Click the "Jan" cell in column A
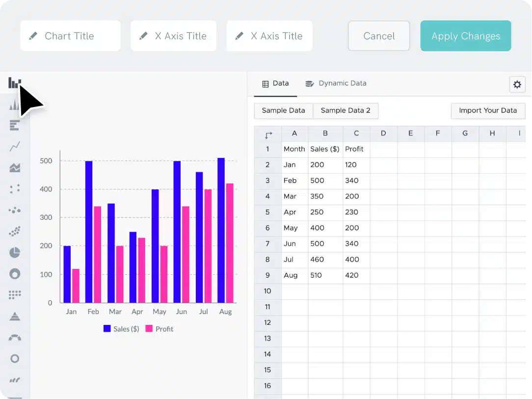This screenshot has width=532, height=399. coord(294,165)
